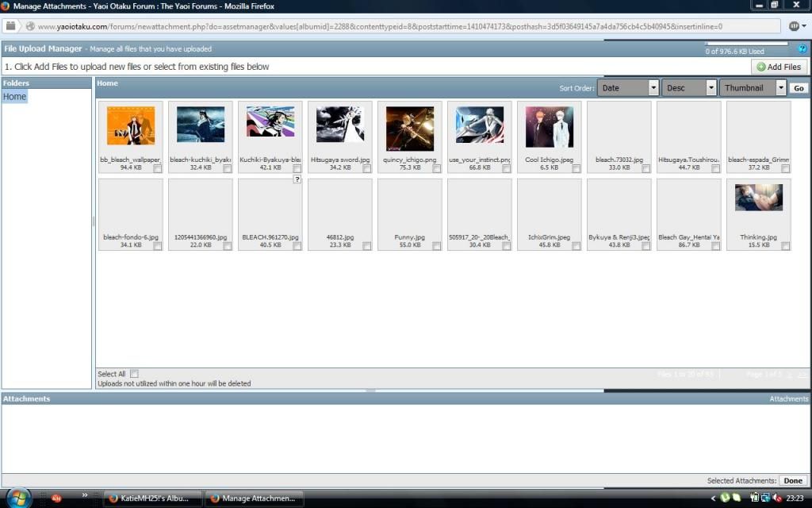The height and width of the screenshot is (508, 812).
Task: Open the Date sort order dropdown
Action: (x=628, y=87)
